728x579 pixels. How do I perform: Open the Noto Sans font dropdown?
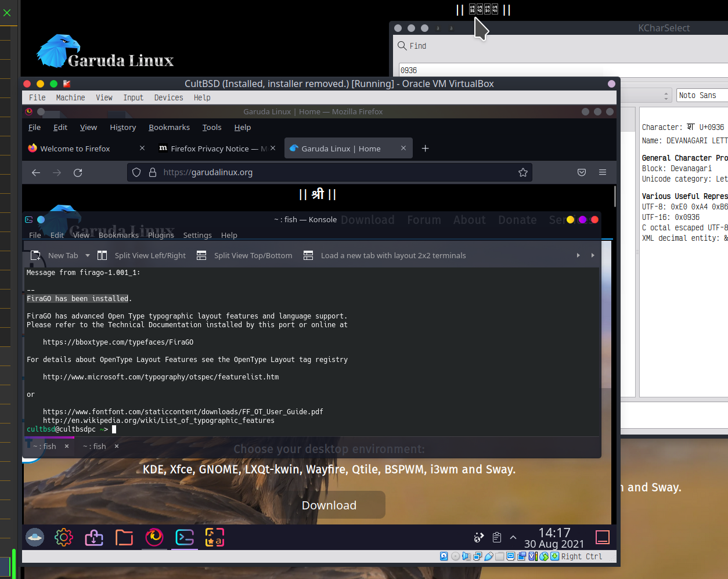point(702,95)
